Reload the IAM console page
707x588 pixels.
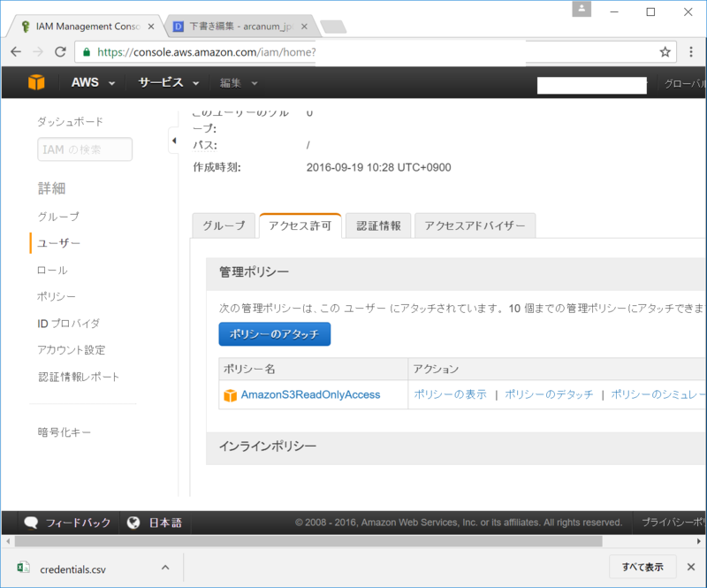(58, 52)
